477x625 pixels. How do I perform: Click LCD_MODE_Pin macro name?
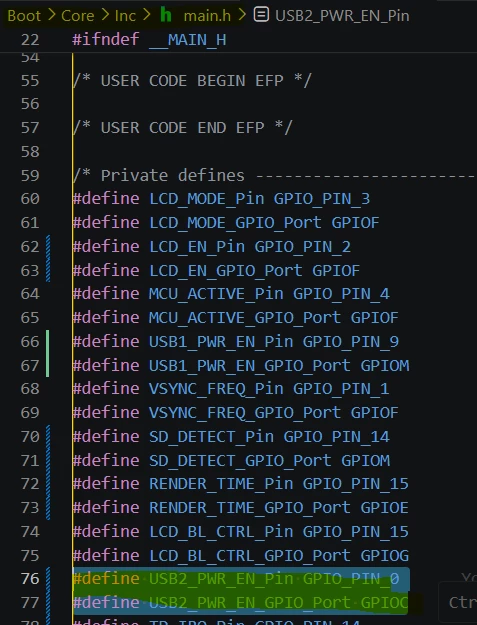click(x=206, y=199)
